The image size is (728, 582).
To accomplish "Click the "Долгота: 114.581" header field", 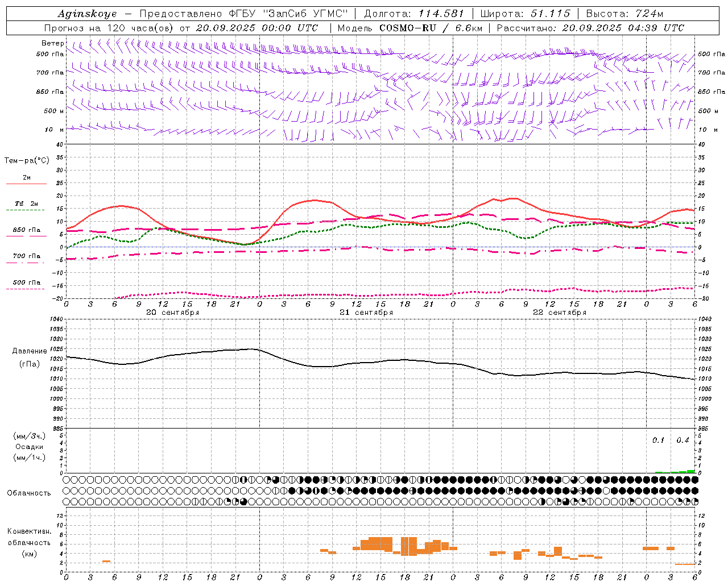I will (x=414, y=14).
